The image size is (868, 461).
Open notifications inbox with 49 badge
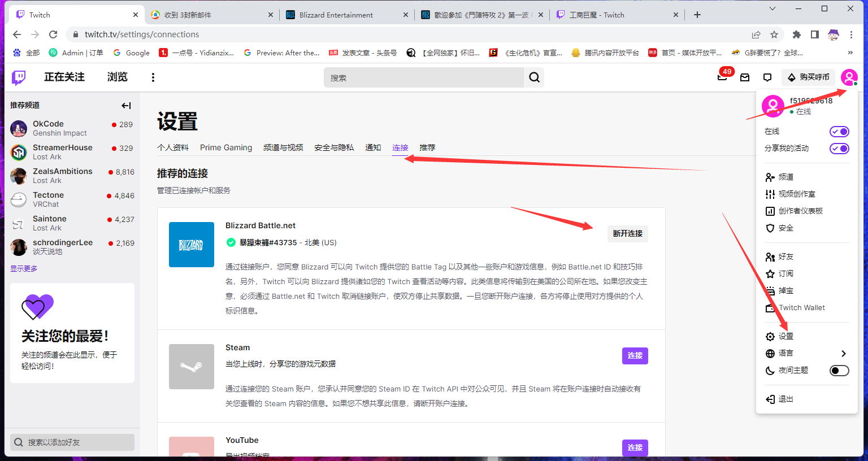click(722, 77)
